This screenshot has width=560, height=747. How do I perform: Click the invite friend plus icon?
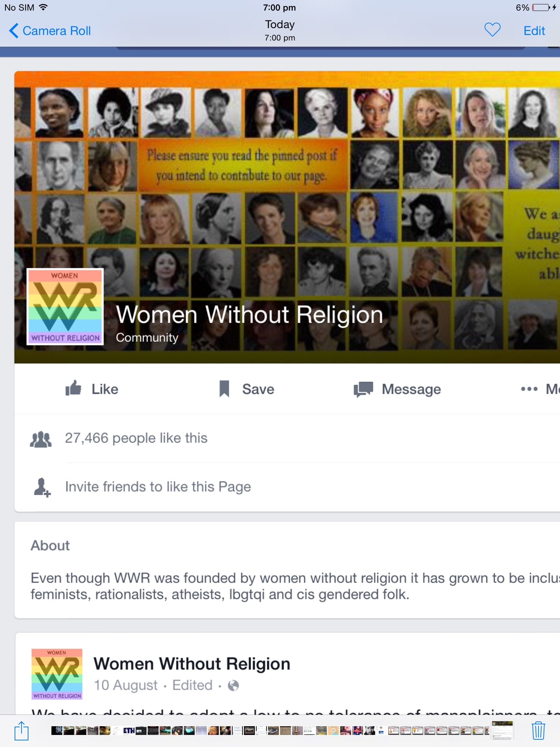click(42, 487)
